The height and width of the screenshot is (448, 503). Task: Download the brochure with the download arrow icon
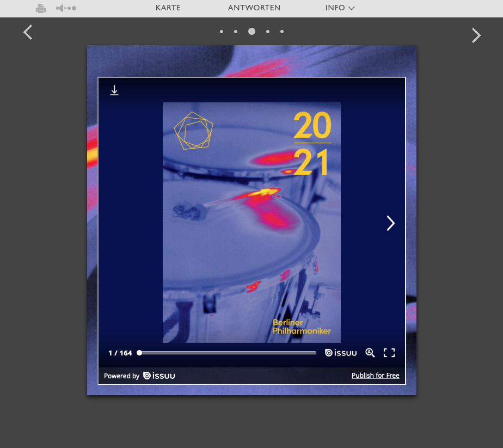point(114,90)
